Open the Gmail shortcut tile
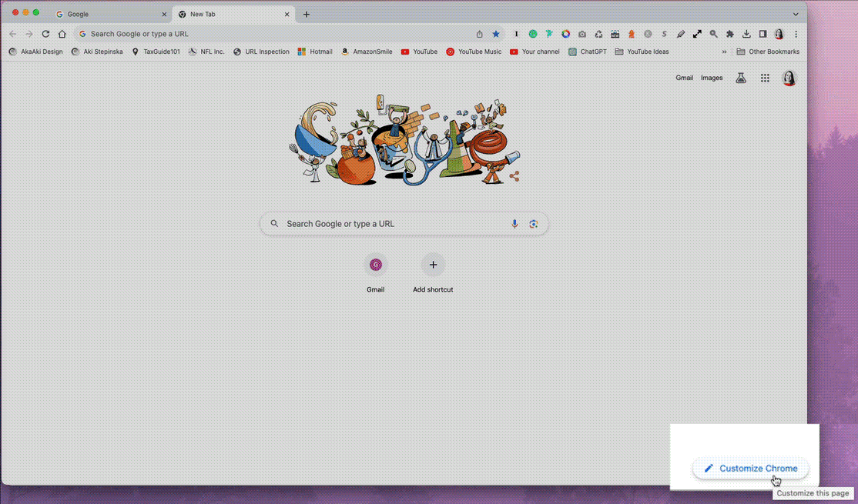The width and height of the screenshot is (858, 504). pos(375,273)
